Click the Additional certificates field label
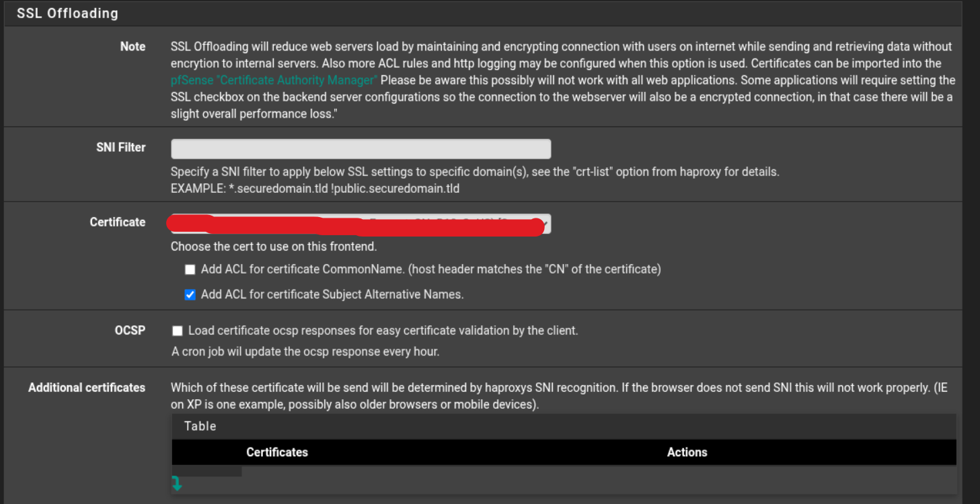Viewport: 980px width, 504px height. click(x=87, y=387)
